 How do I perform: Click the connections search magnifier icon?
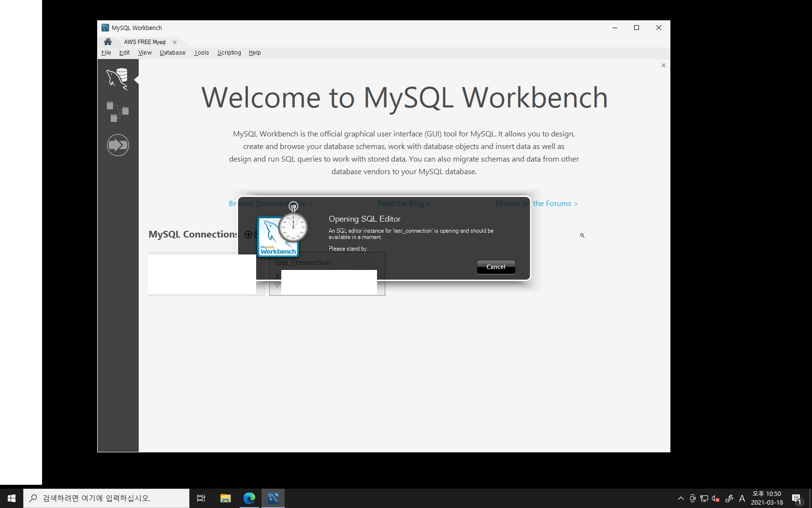click(582, 236)
